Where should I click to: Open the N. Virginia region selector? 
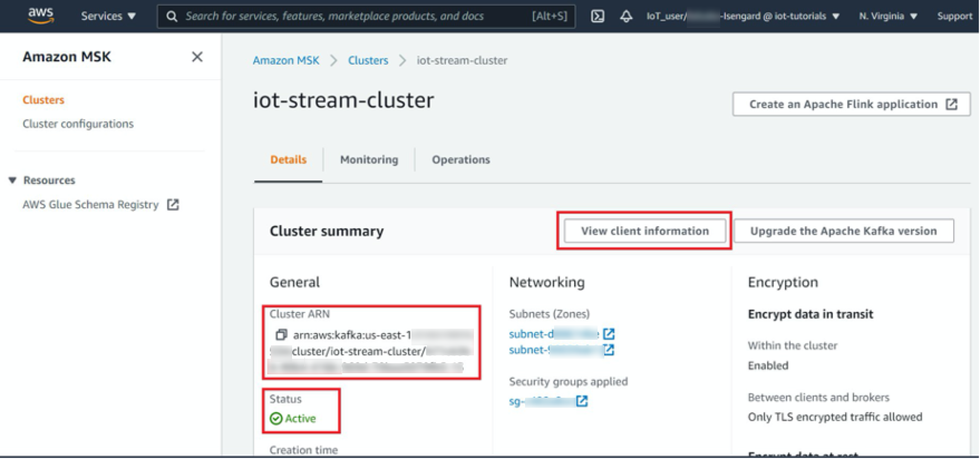888,16
